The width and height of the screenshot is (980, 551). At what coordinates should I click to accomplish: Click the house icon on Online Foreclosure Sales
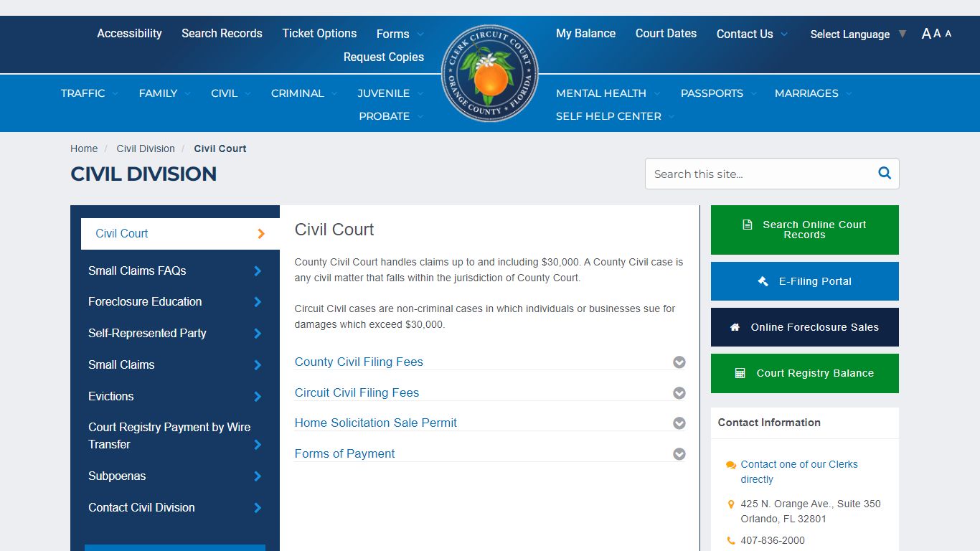click(735, 327)
